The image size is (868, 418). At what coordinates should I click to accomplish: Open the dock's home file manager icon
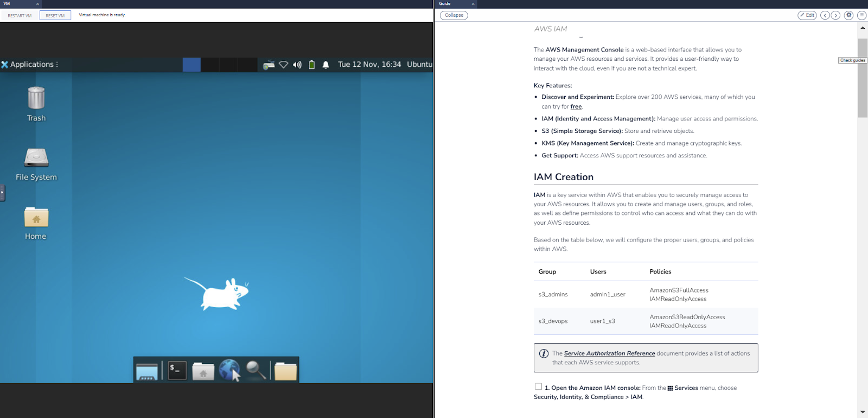point(203,371)
